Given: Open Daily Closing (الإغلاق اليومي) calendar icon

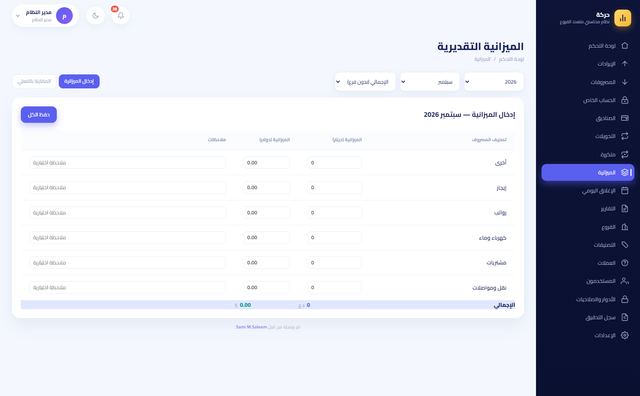Looking at the screenshot, I should click(624, 191).
